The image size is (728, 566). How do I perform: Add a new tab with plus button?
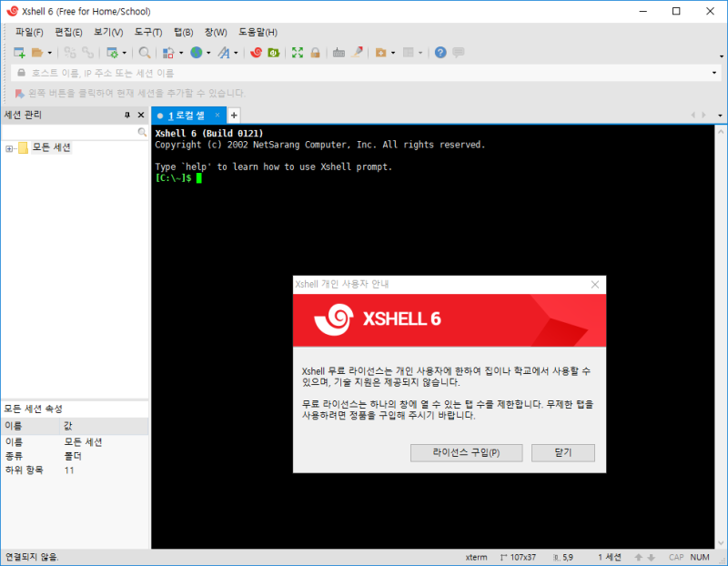tap(234, 116)
